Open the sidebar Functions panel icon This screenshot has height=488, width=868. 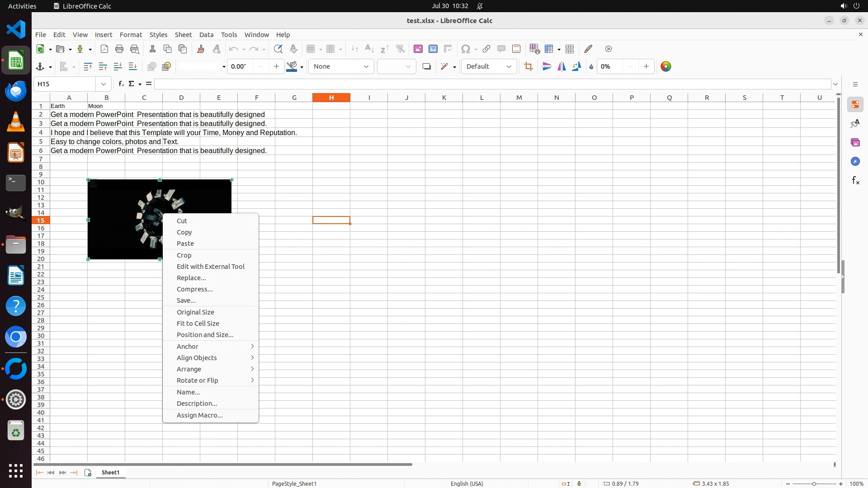click(855, 181)
